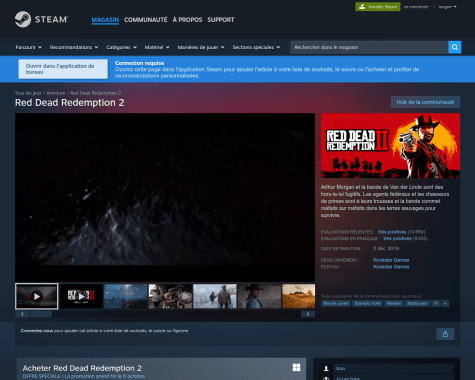Select the MAGASIN tab

pos(105,20)
